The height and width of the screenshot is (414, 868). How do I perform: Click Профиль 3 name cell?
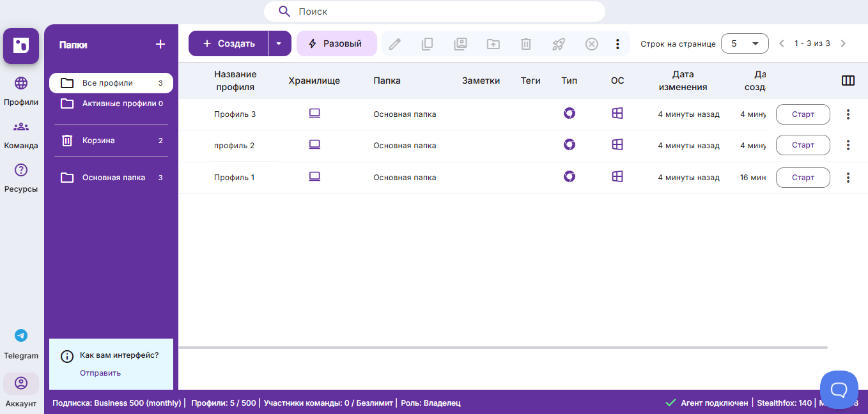pyautogui.click(x=235, y=114)
